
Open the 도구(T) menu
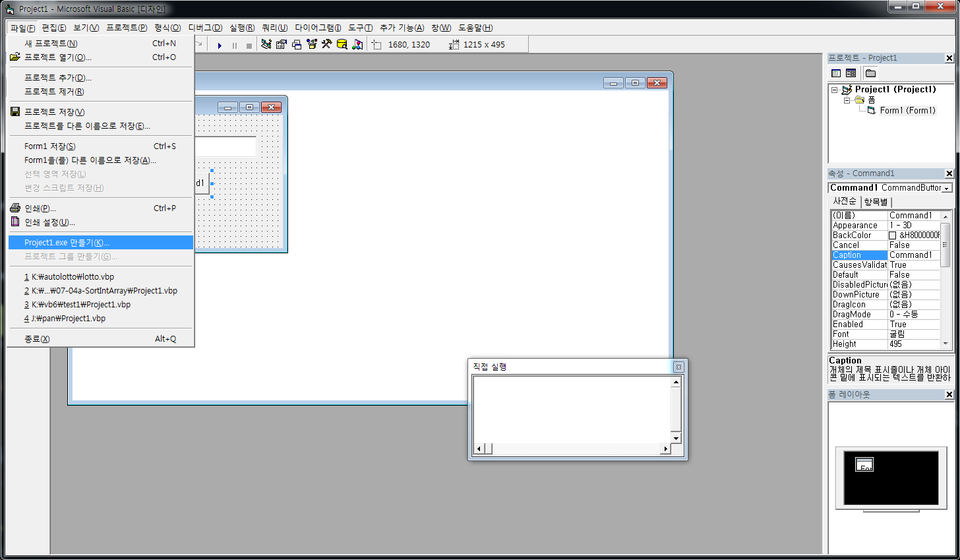[360, 28]
